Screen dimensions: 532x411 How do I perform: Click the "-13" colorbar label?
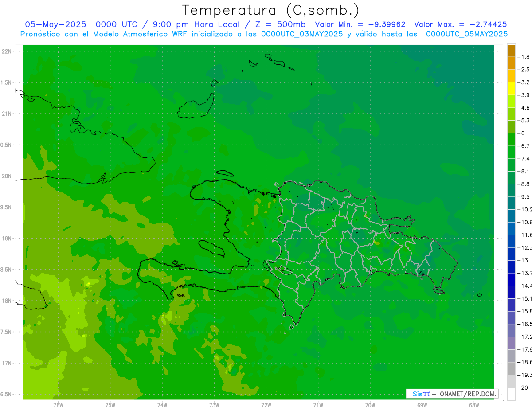(523, 260)
